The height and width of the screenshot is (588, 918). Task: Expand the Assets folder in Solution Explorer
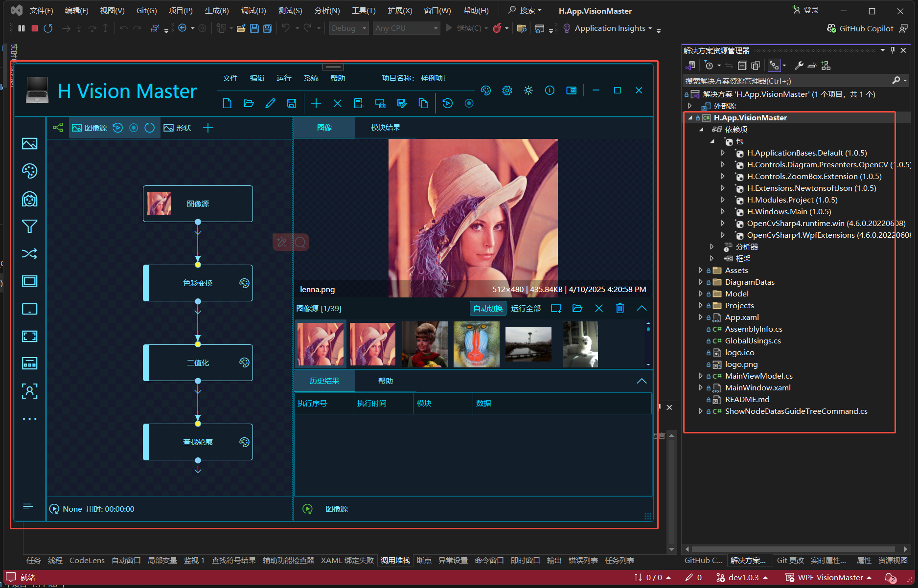[x=701, y=270]
